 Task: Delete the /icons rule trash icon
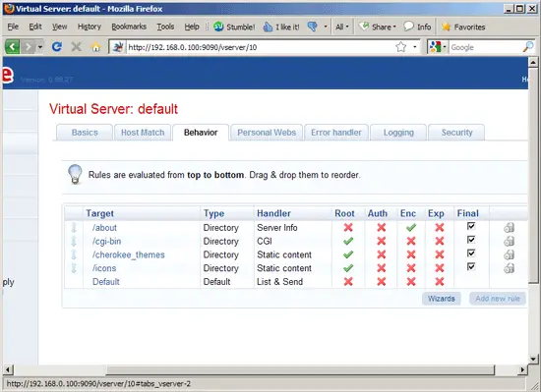[510, 268]
